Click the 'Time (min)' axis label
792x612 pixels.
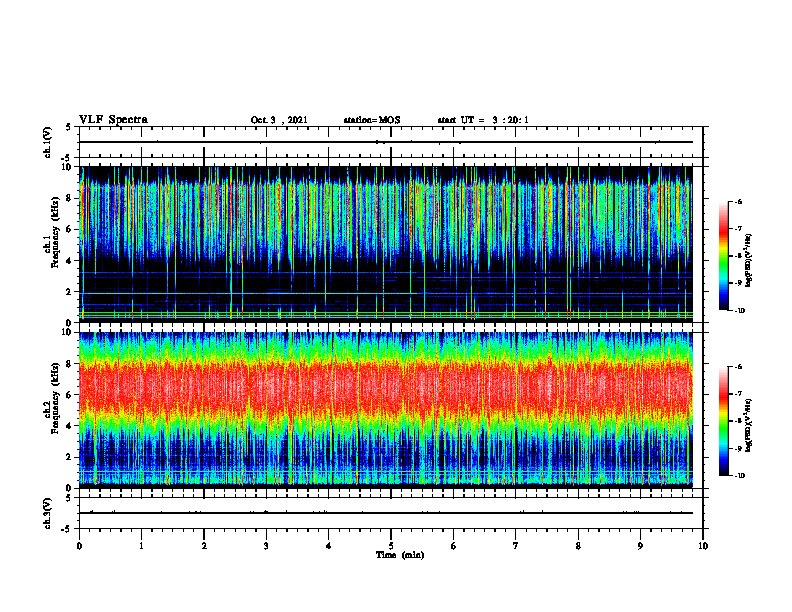(x=400, y=555)
